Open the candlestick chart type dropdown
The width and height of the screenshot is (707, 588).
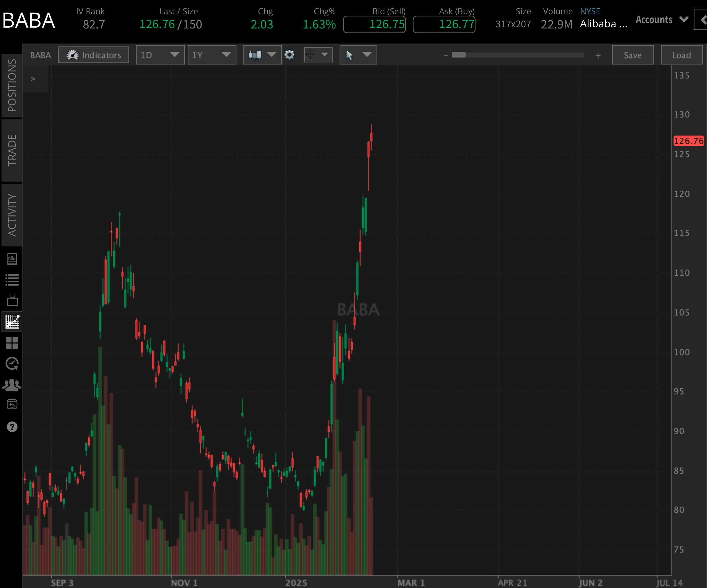click(262, 55)
